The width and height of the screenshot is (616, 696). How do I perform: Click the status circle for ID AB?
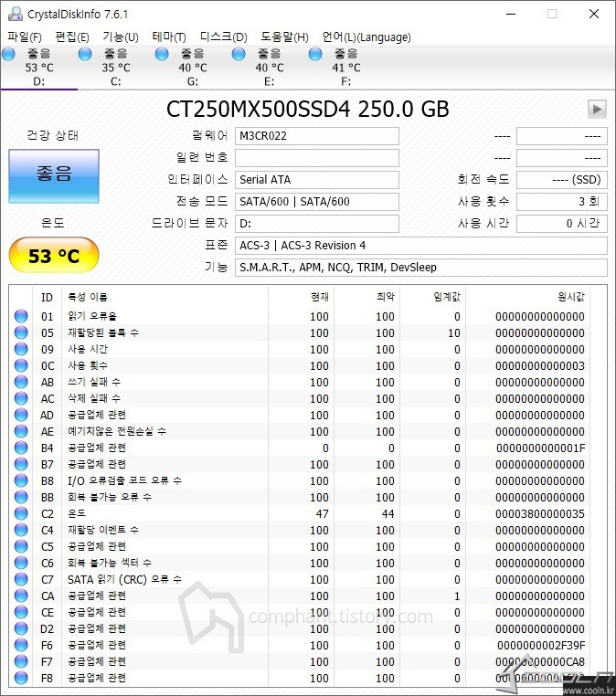21,382
